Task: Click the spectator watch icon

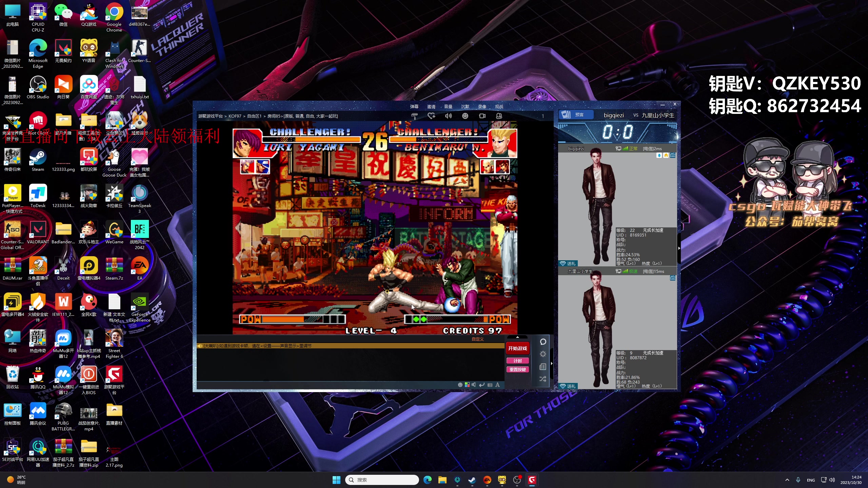Action: click(x=499, y=116)
